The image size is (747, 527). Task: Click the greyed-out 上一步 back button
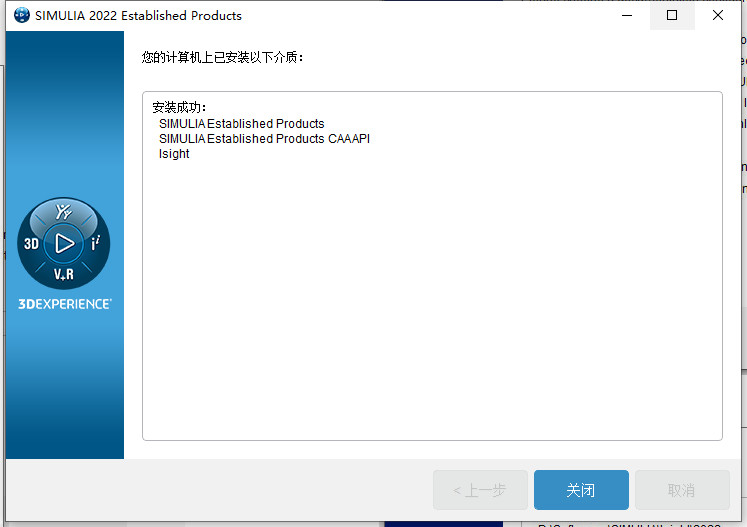[x=480, y=490]
